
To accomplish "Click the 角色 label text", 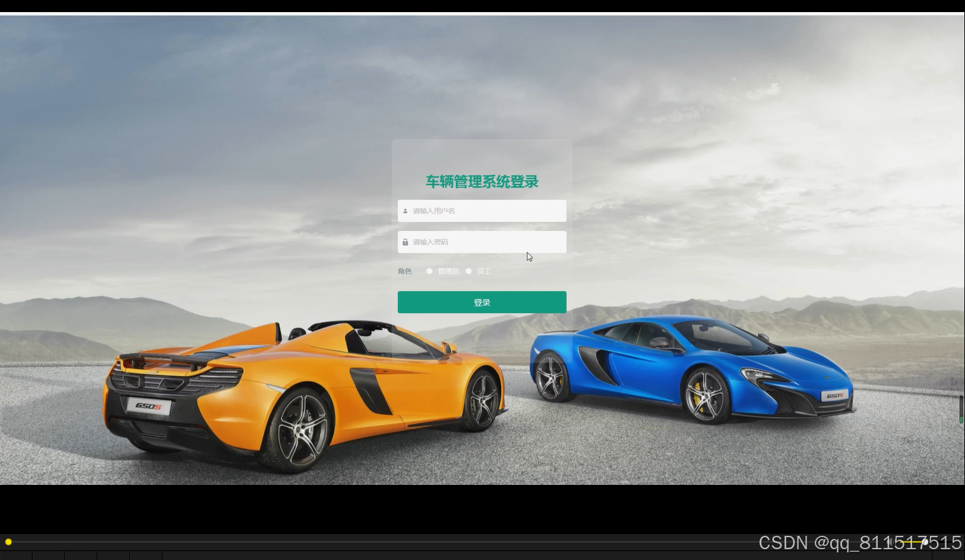I will 405,271.
